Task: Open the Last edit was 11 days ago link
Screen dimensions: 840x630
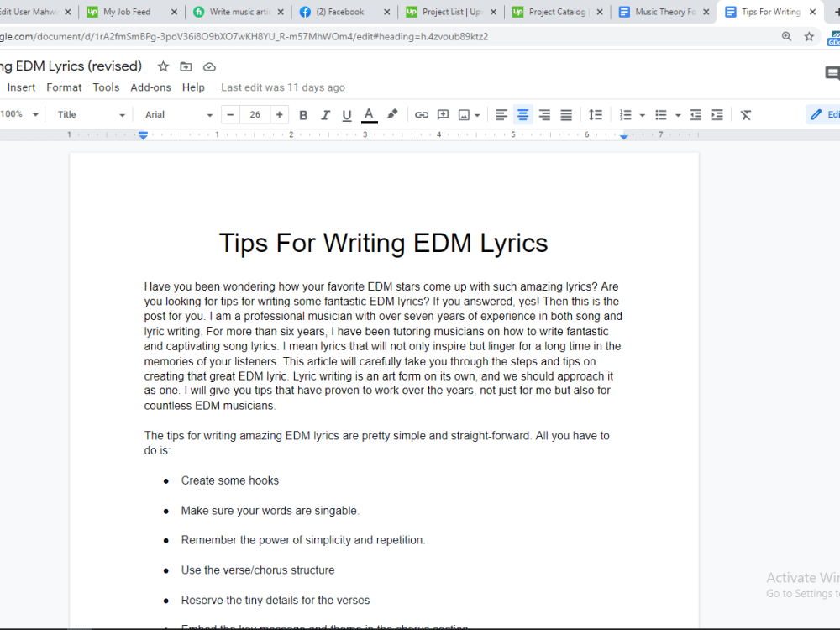Action: tap(283, 87)
